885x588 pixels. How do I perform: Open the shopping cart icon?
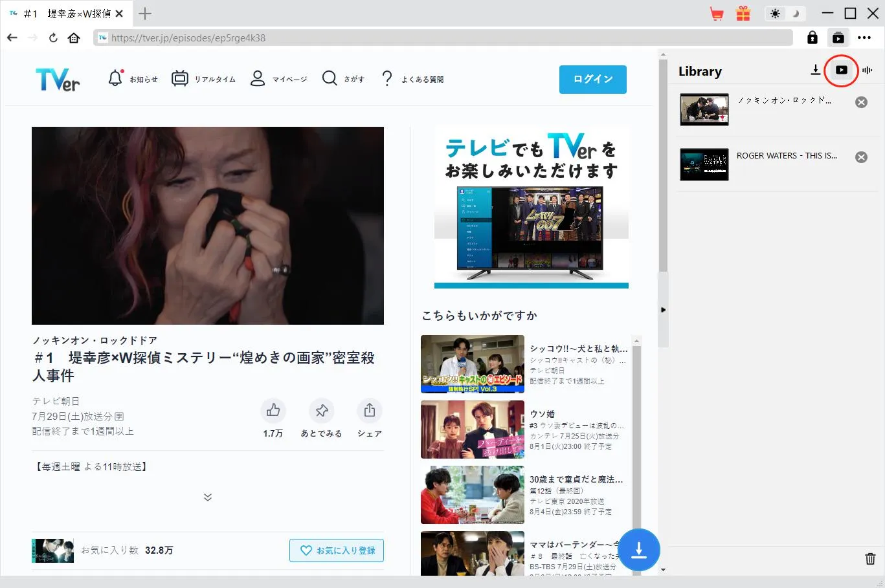[x=717, y=14]
